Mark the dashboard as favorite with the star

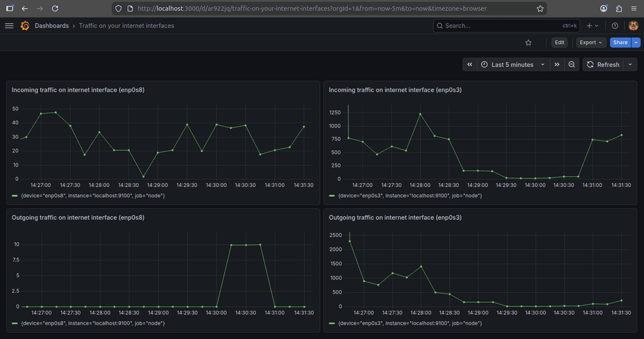528,43
